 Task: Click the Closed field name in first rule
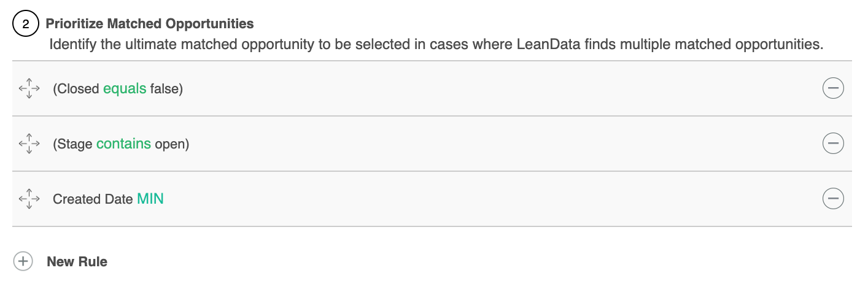(78, 89)
